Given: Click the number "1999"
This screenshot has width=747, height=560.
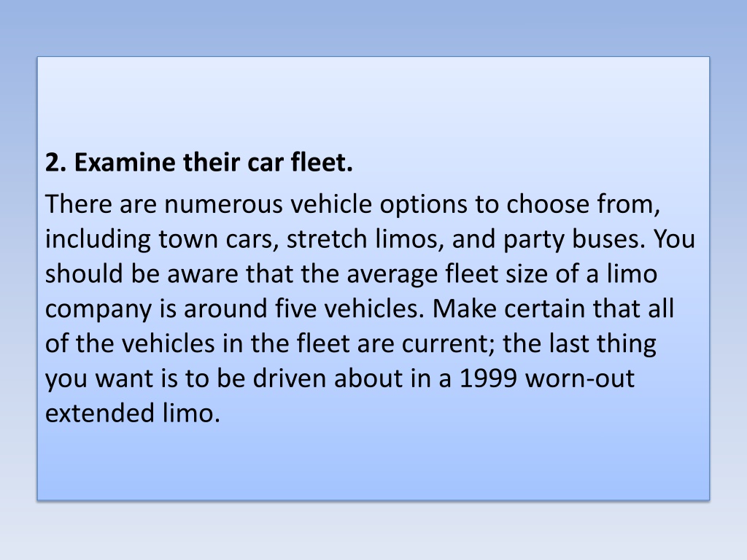Looking at the screenshot, I should 488,378.
